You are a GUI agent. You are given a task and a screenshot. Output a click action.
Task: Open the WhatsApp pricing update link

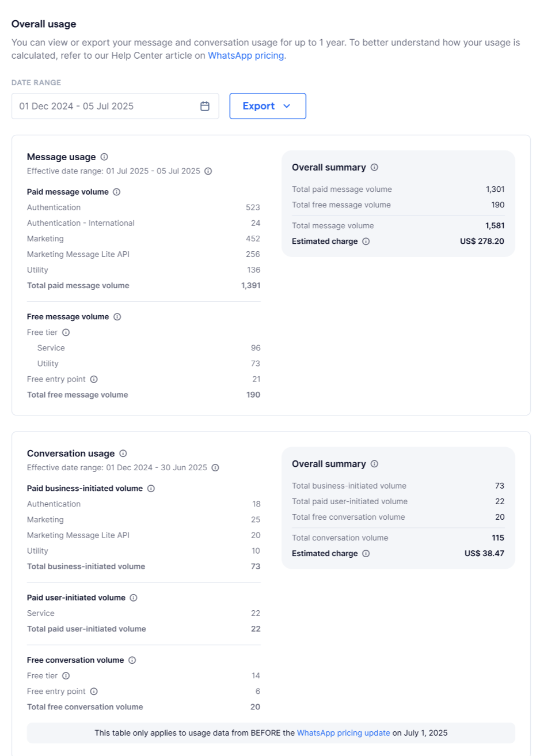(x=343, y=733)
